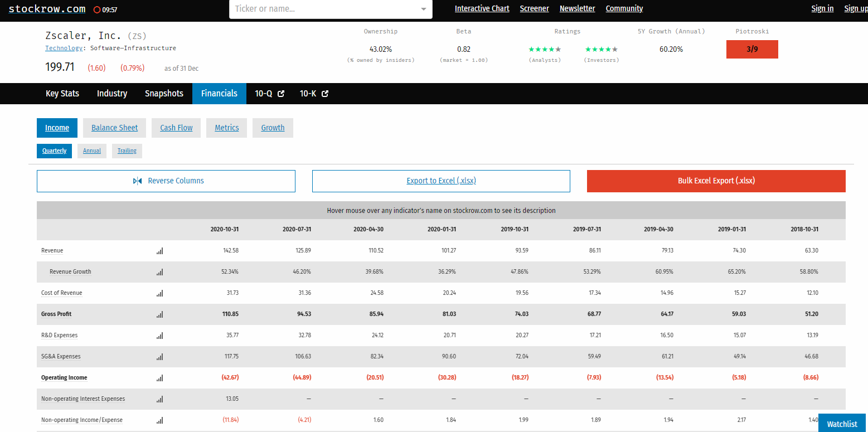Select the Cash Flow tab
Screen dimensions: 868x432
pyautogui.click(x=176, y=128)
